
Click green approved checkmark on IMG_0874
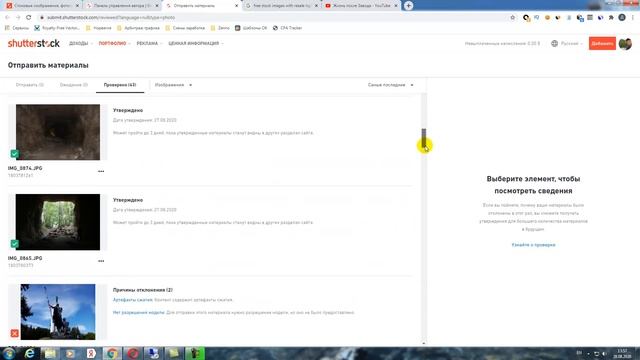coord(15,154)
